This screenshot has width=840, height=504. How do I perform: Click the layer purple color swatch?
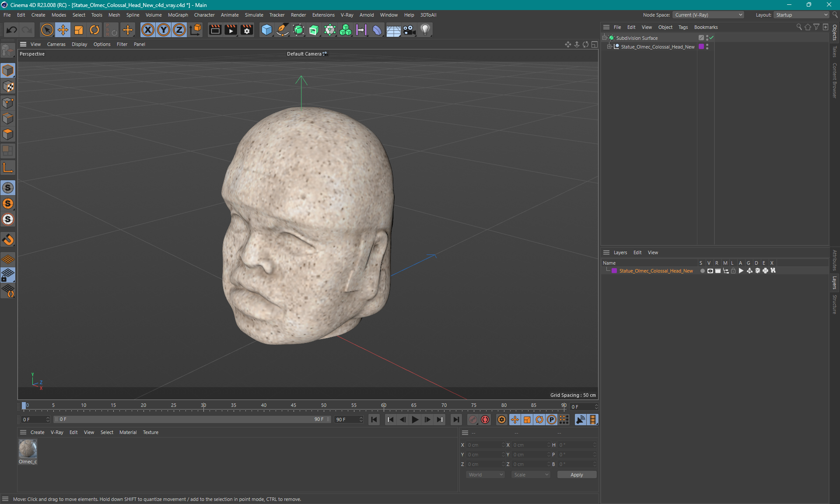click(x=614, y=271)
